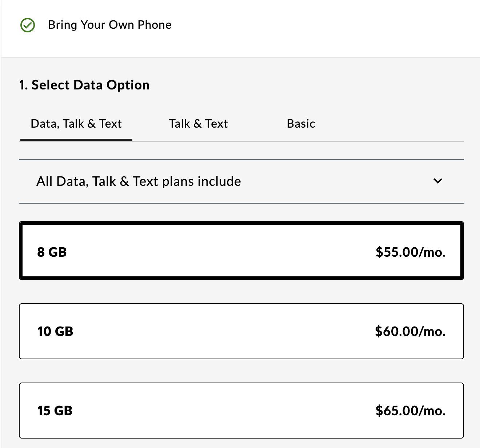Click the 15 GB label text
This screenshot has height=448, width=480.
click(x=55, y=411)
